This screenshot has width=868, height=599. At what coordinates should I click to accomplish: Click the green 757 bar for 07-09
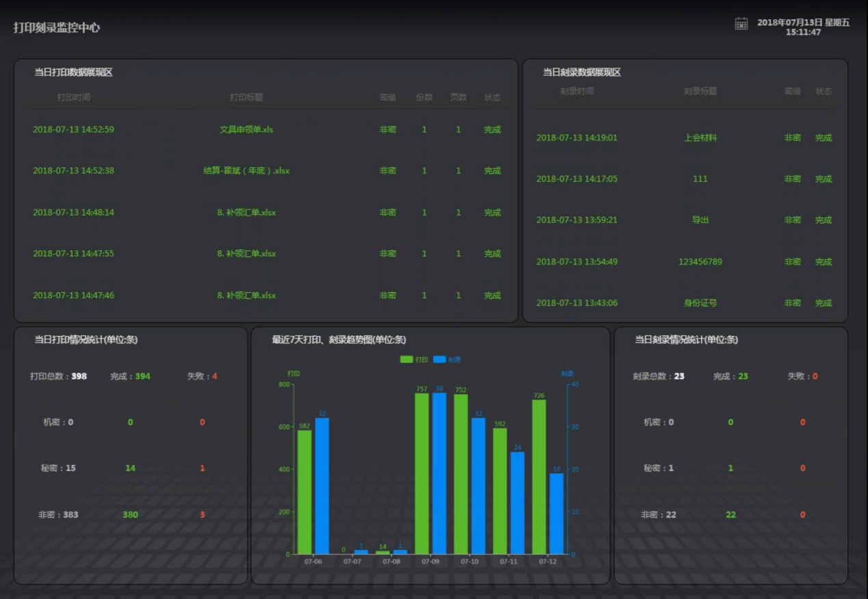pos(422,473)
